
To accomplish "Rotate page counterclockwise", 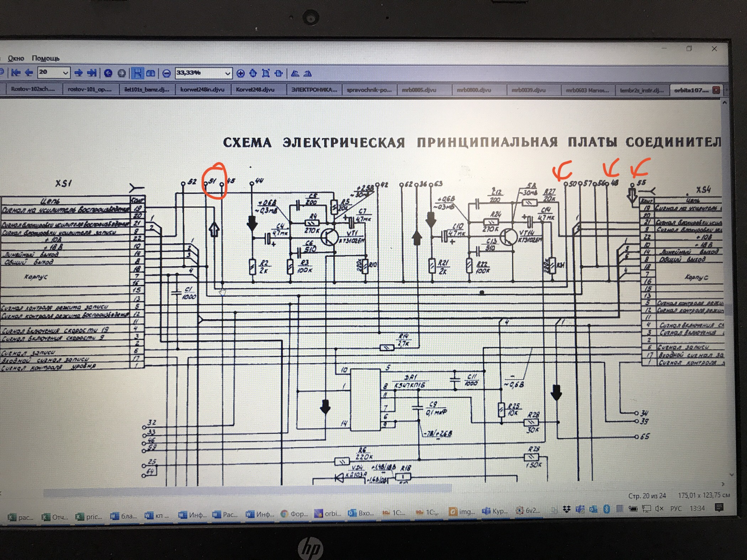I will click(x=295, y=74).
